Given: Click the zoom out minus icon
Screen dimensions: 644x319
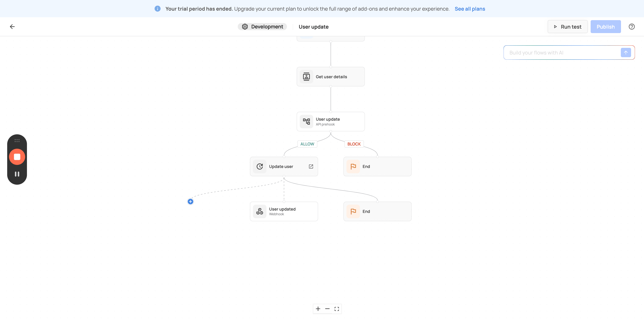Looking at the screenshot, I should [327, 309].
